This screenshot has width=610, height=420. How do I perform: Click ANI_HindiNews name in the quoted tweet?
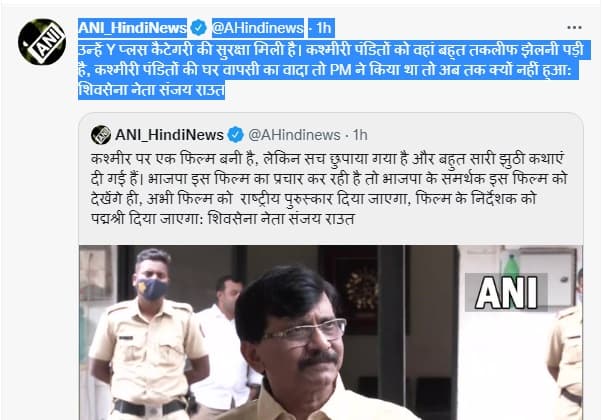pyautogui.click(x=169, y=135)
